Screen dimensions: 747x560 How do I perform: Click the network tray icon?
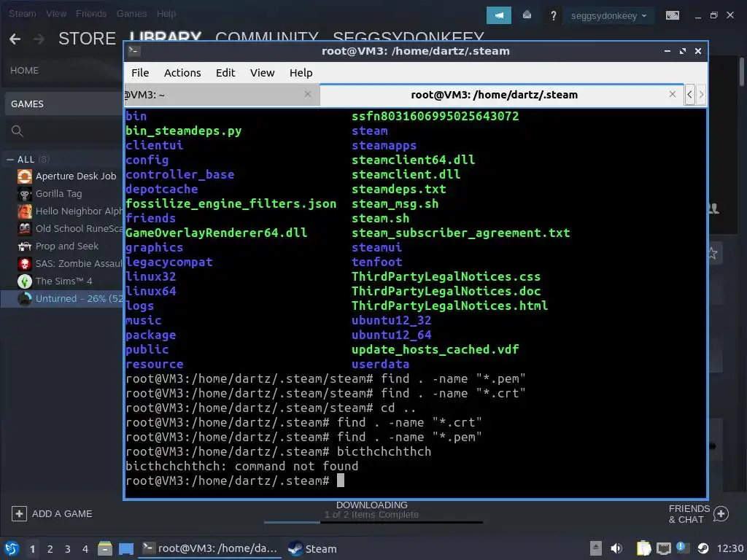pos(664,548)
